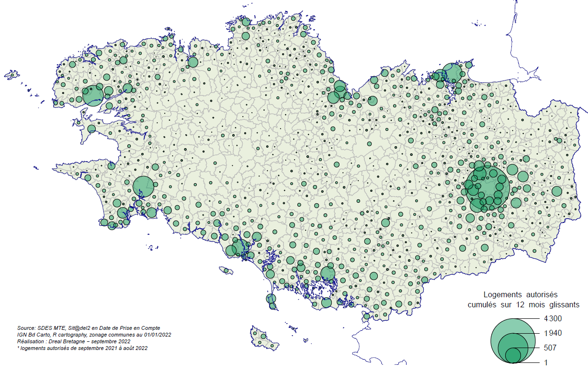
Task: Click the legend title 'Logements autorisés'
Action: (x=521, y=294)
